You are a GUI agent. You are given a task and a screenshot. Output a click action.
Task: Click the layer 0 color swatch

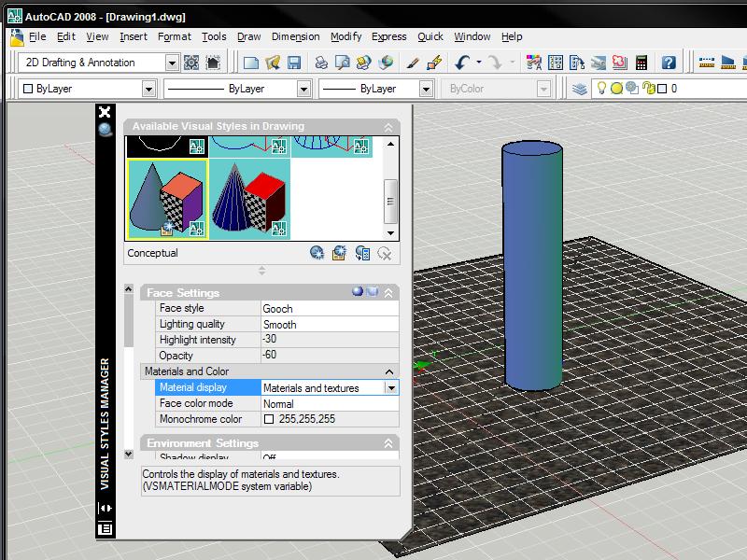(x=662, y=89)
